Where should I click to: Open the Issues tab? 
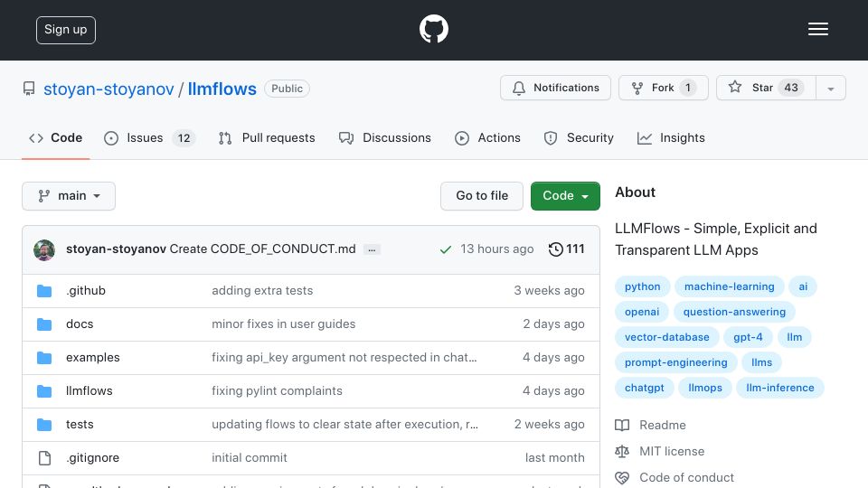click(x=149, y=138)
